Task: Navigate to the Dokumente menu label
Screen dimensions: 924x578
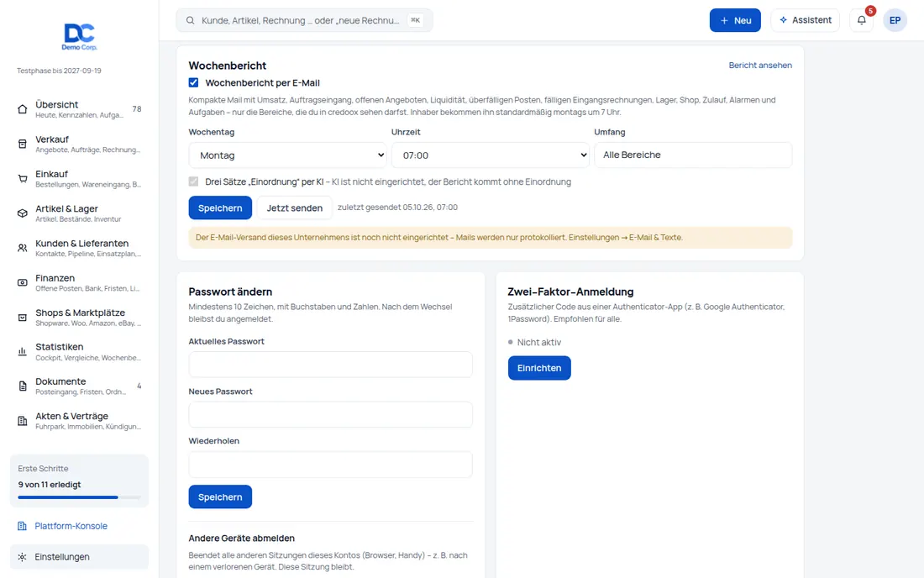Action: coord(60,381)
